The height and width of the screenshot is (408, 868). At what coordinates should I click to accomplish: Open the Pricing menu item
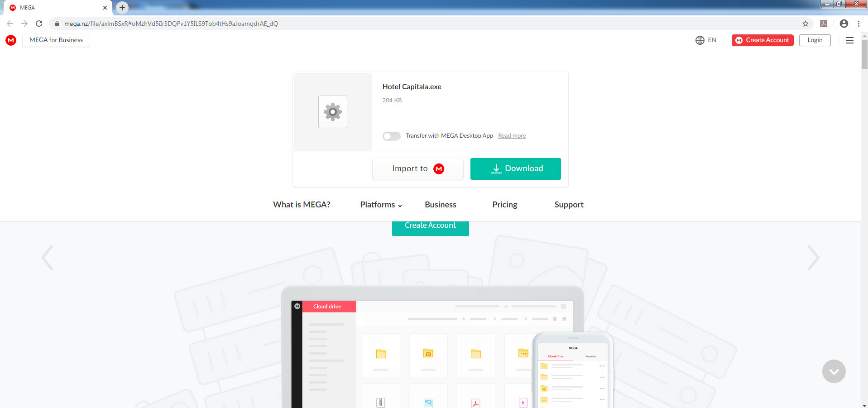point(505,205)
